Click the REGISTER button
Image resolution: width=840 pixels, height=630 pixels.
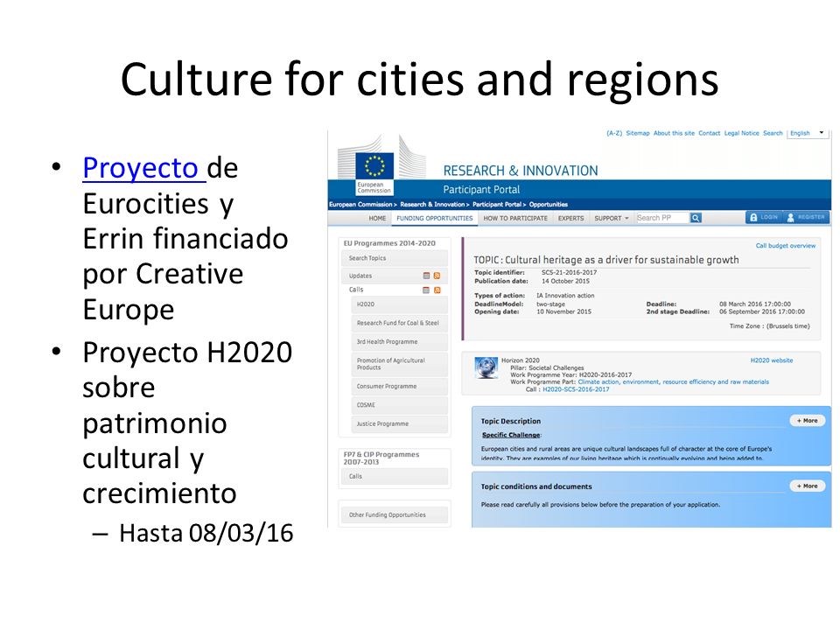[x=806, y=218]
